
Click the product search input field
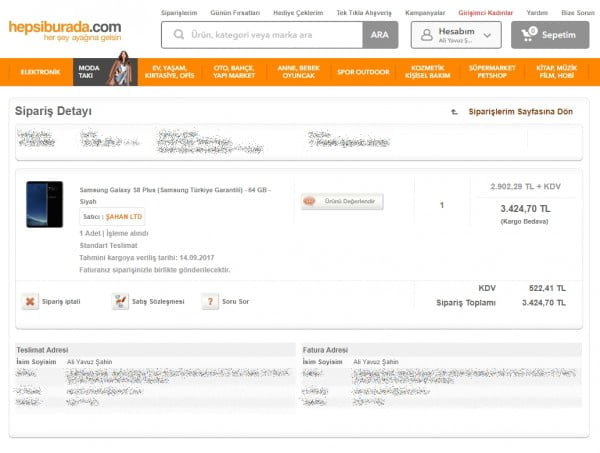(270, 35)
